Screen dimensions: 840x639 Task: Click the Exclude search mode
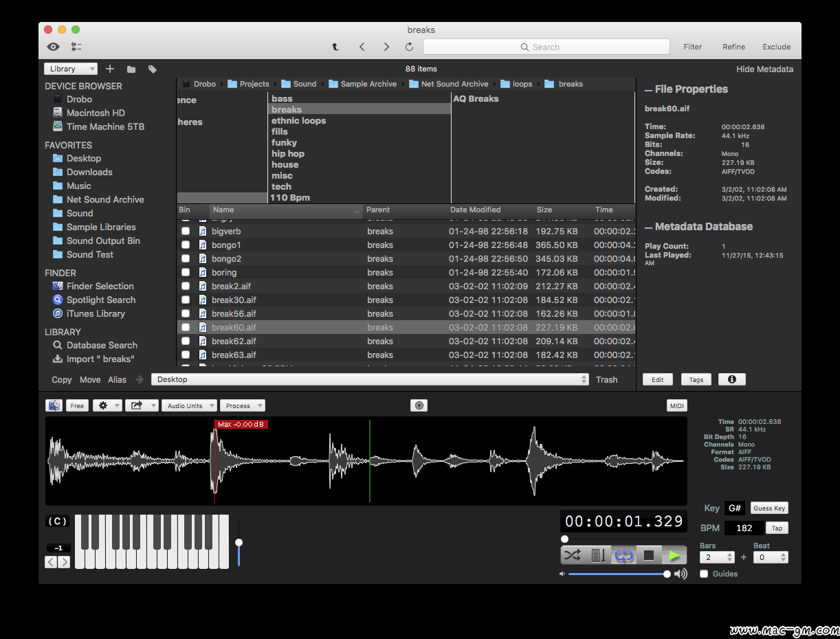point(776,47)
